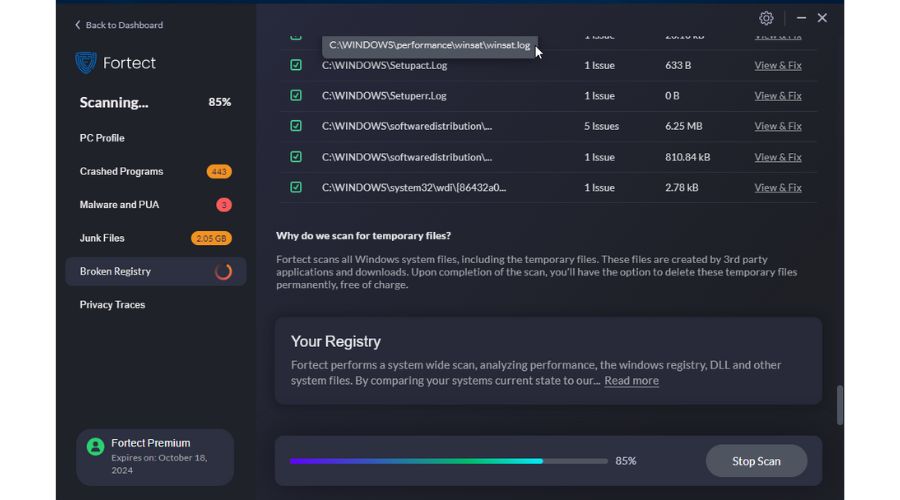Click the Fortect shield logo
Screen dimensions: 900x500
[86, 63]
